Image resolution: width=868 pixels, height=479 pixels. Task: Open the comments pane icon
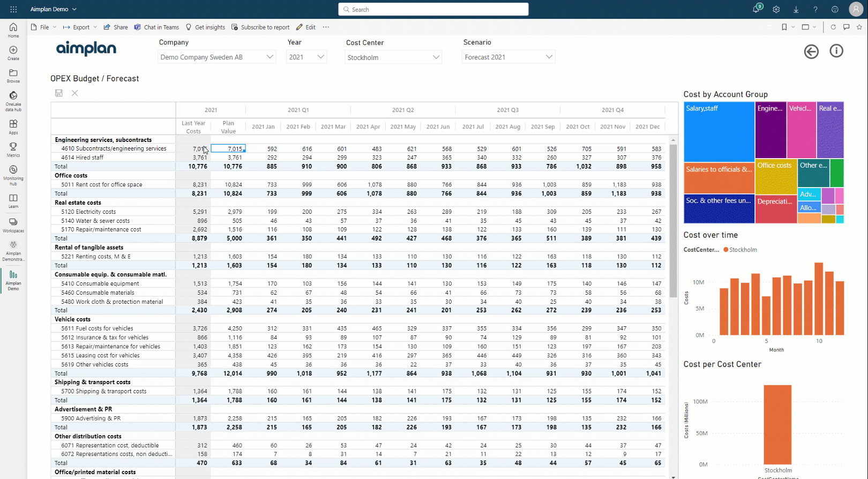click(x=847, y=27)
